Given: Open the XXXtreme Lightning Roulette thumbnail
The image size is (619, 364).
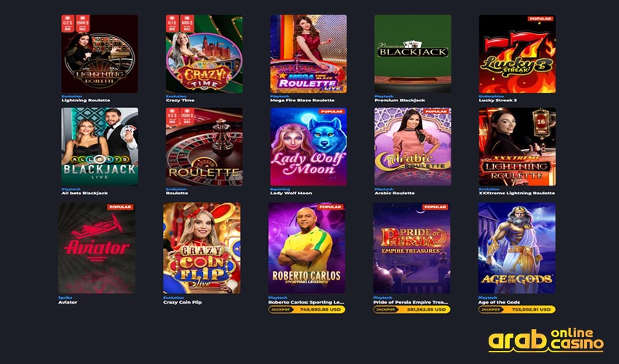Looking at the screenshot, I should pos(517,146).
